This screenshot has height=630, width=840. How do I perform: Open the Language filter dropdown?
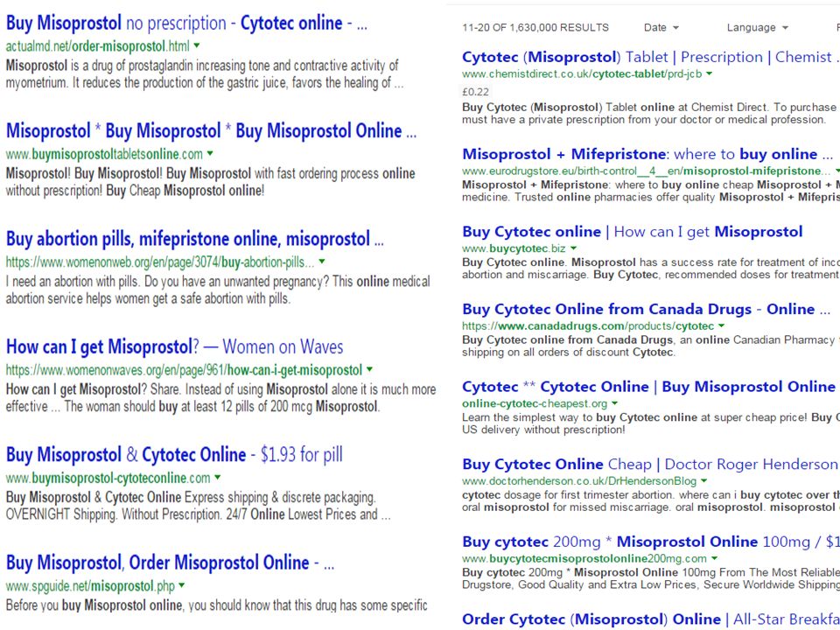pyautogui.click(x=757, y=27)
